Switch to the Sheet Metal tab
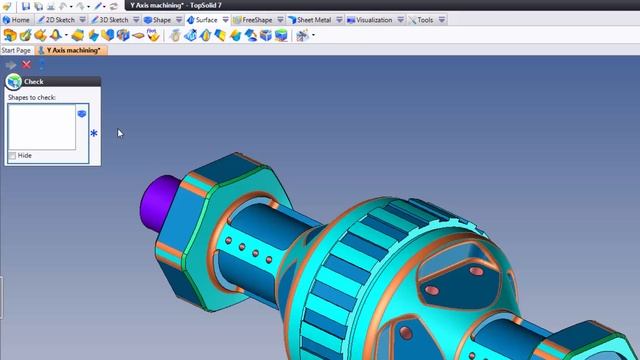The width and height of the screenshot is (640, 360). coord(310,20)
